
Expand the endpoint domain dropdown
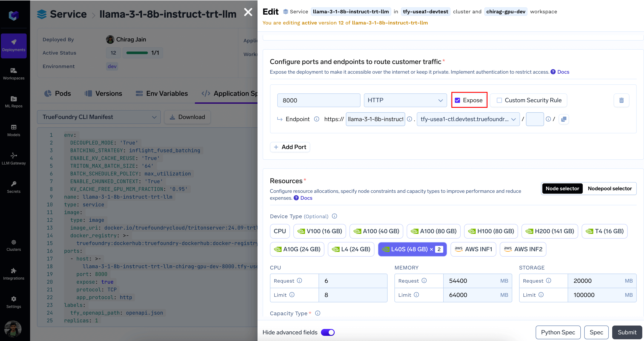468,119
